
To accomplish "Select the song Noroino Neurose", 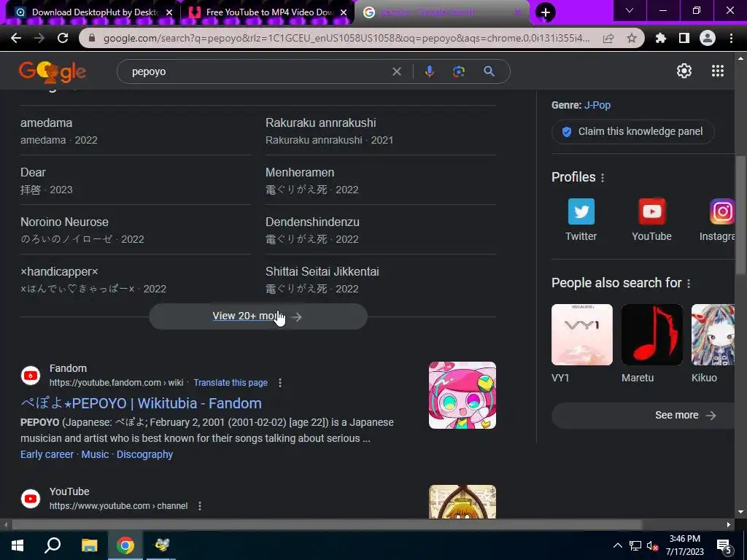I will [x=135, y=230].
